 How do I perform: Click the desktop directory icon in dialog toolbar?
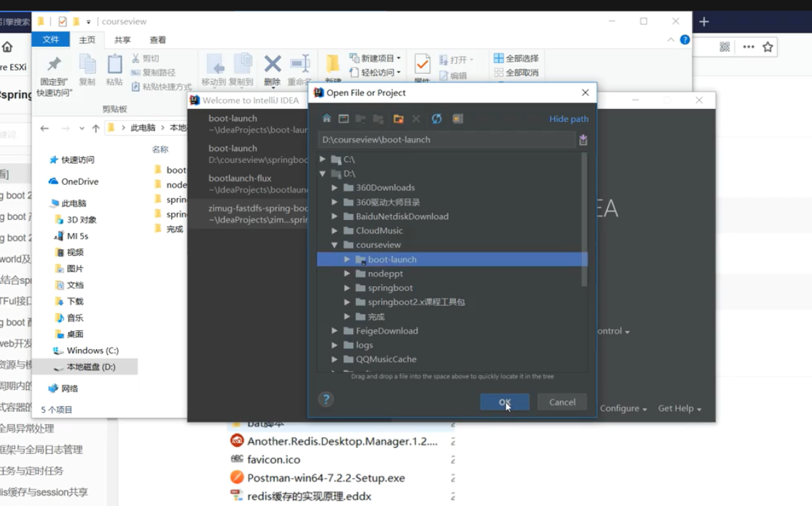coord(343,119)
